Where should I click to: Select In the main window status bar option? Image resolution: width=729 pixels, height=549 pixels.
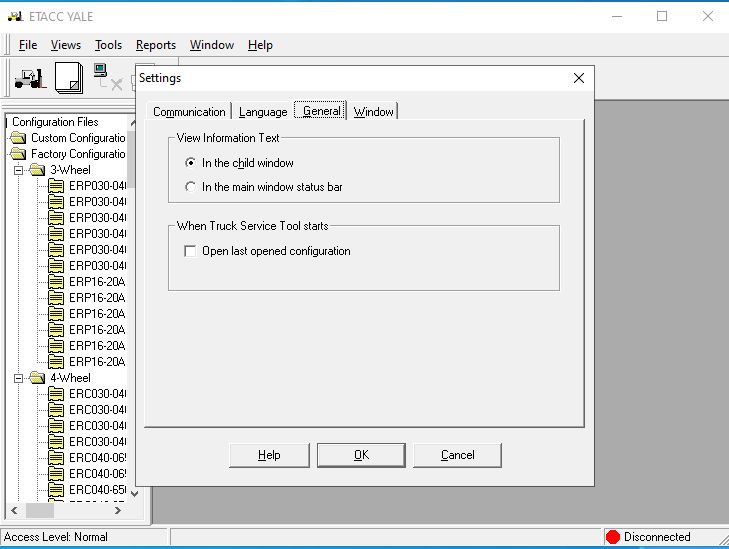(x=190, y=187)
